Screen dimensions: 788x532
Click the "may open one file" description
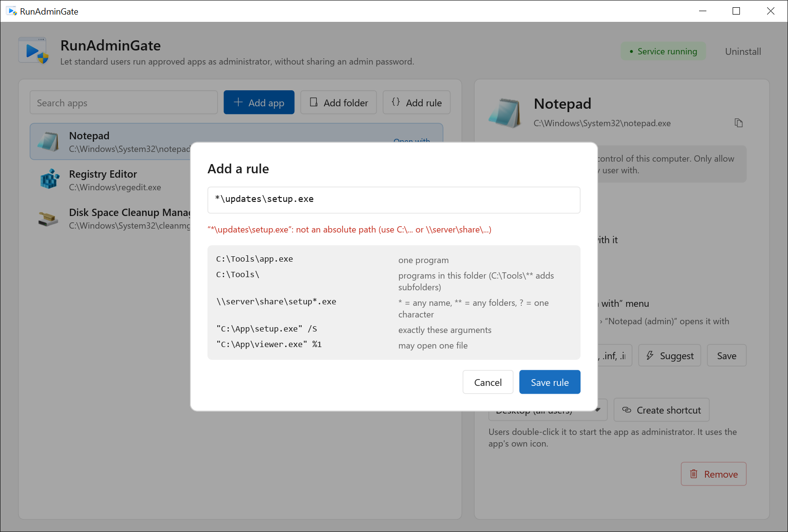pyautogui.click(x=433, y=346)
